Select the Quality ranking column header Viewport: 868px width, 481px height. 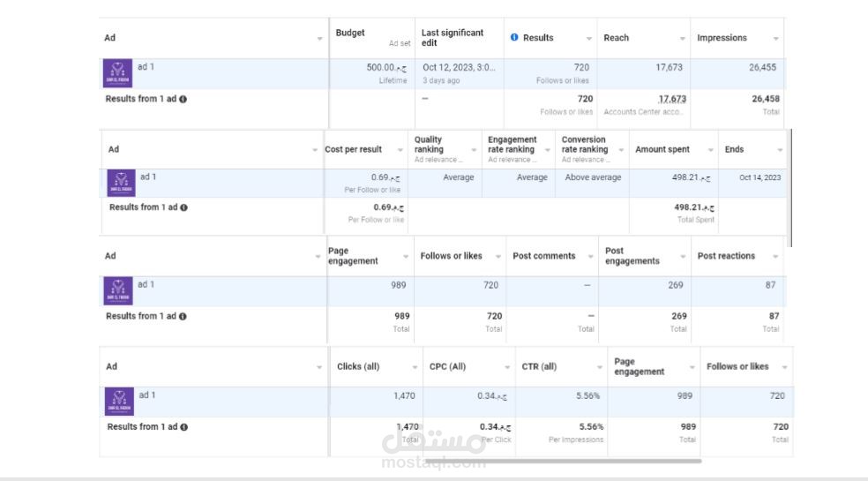[x=429, y=145]
